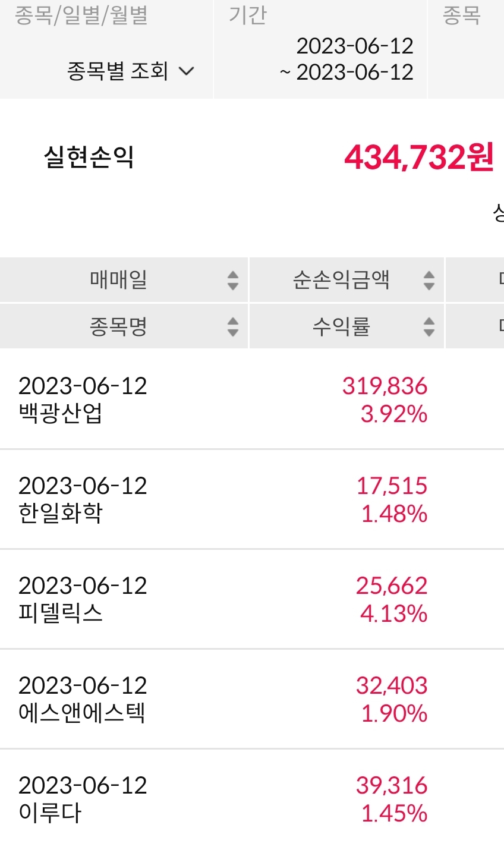Click the chevron next to 종목별 조회
Screen dimensions: 504x856
point(187,71)
